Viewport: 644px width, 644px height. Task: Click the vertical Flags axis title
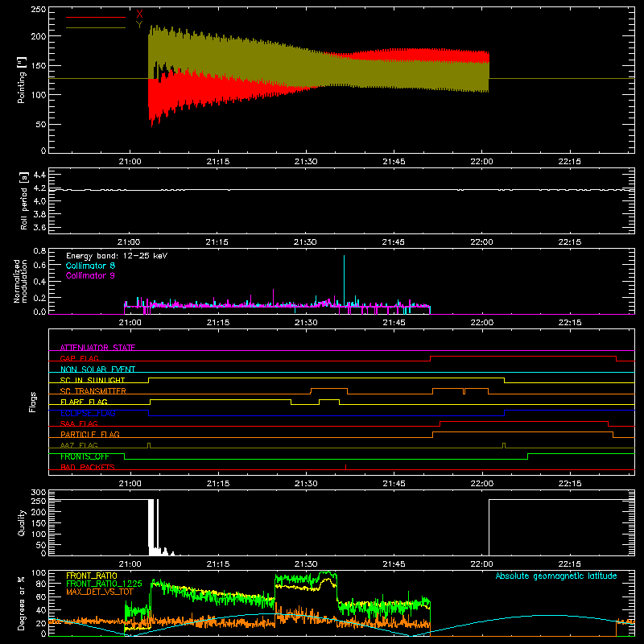[x=32, y=402]
